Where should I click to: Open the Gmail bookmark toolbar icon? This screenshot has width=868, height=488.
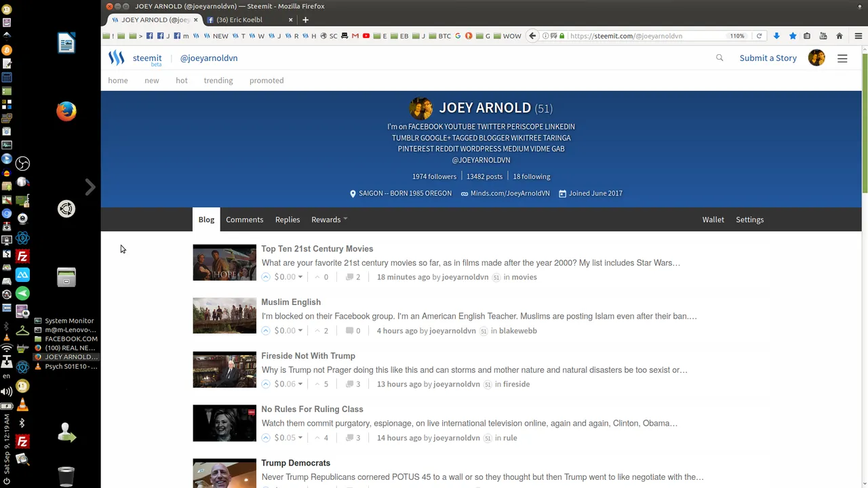pos(355,36)
